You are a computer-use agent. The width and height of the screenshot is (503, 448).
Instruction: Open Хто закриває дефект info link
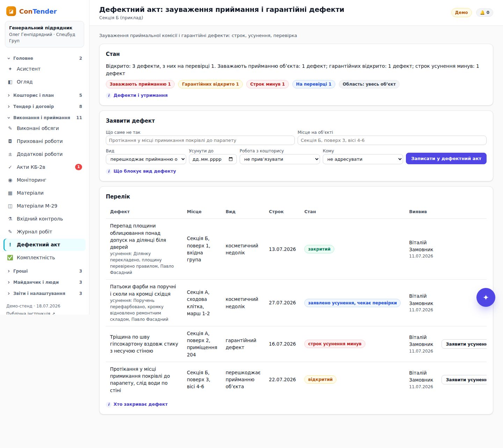[x=137, y=404]
